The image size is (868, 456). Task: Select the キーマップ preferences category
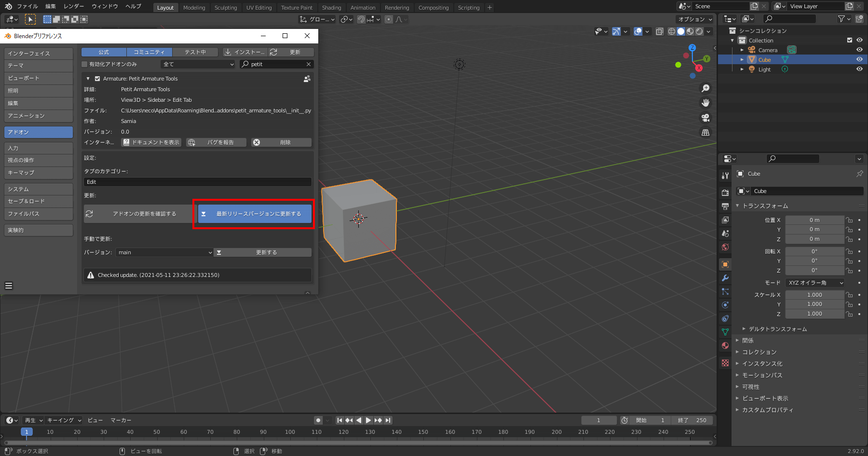(x=39, y=173)
